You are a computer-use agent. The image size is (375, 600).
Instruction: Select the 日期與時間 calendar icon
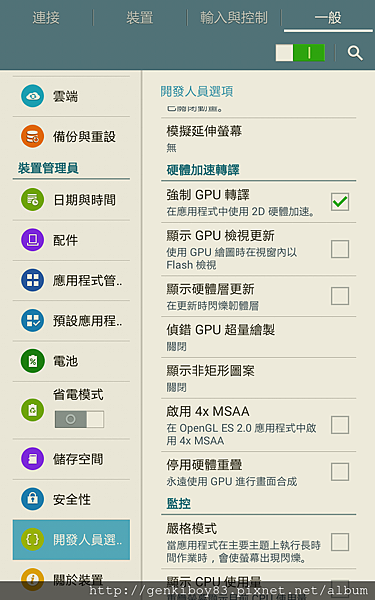coord(33,199)
